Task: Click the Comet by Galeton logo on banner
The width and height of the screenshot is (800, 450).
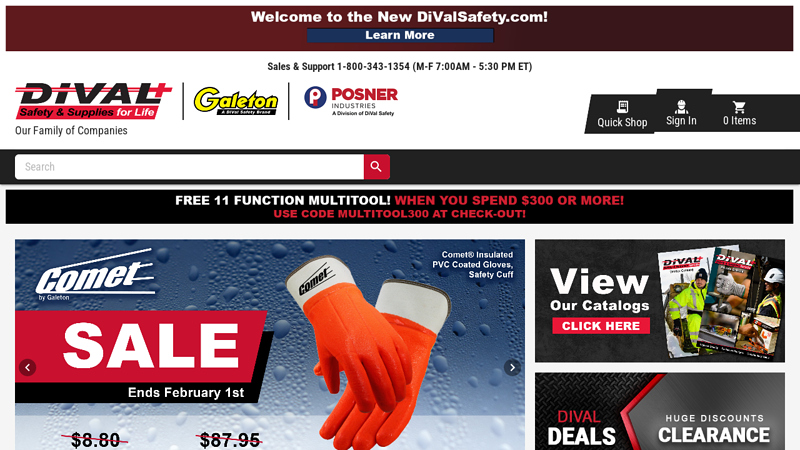Action: pyautogui.click(x=95, y=274)
